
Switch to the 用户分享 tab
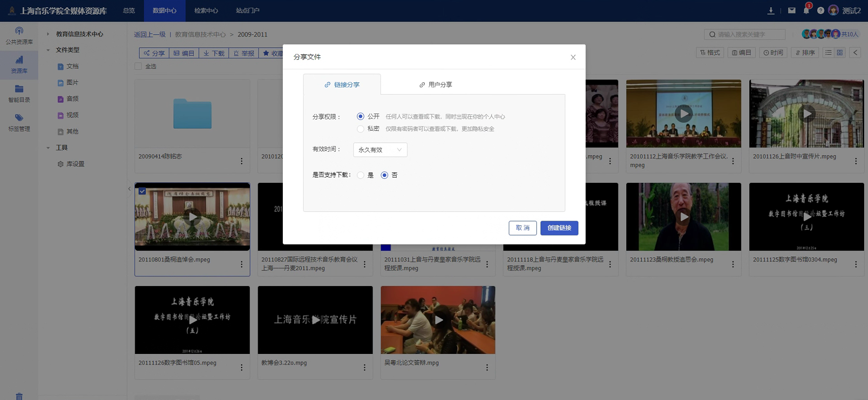click(x=435, y=85)
